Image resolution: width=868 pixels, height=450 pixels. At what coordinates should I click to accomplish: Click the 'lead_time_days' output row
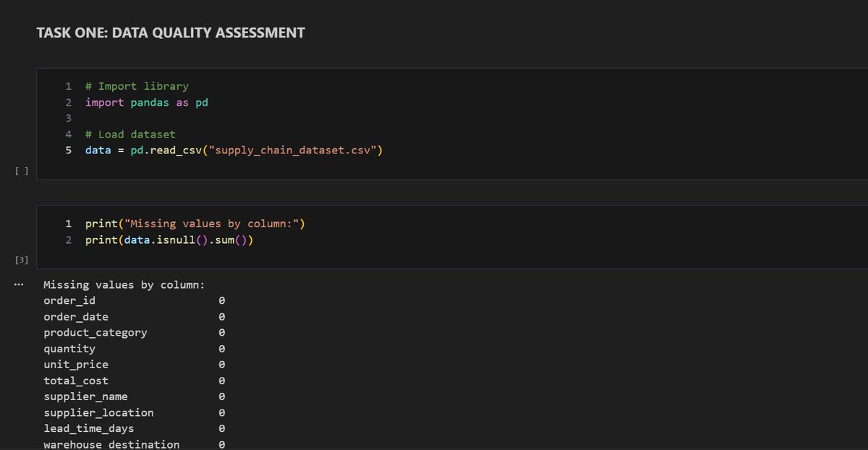[135, 428]
